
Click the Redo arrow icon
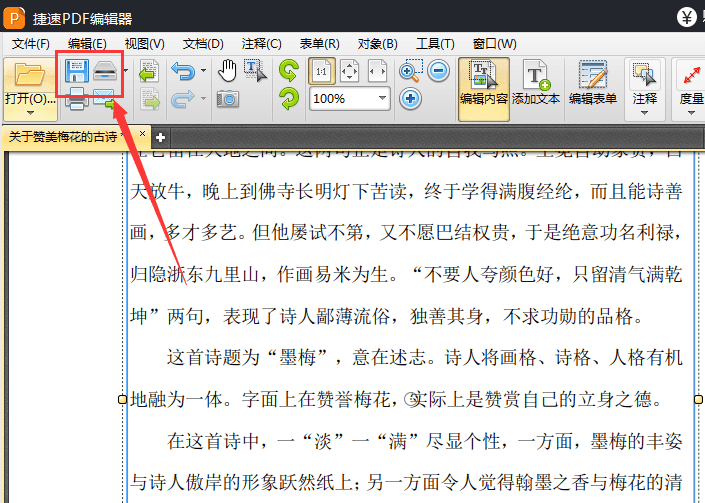[x=183, y=99]
